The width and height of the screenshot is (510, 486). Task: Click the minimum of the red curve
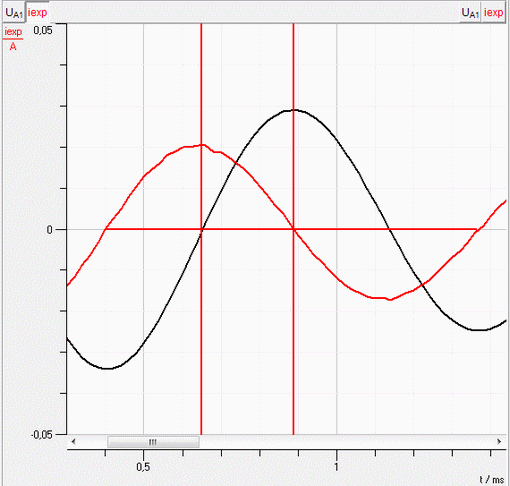(390, 299)
